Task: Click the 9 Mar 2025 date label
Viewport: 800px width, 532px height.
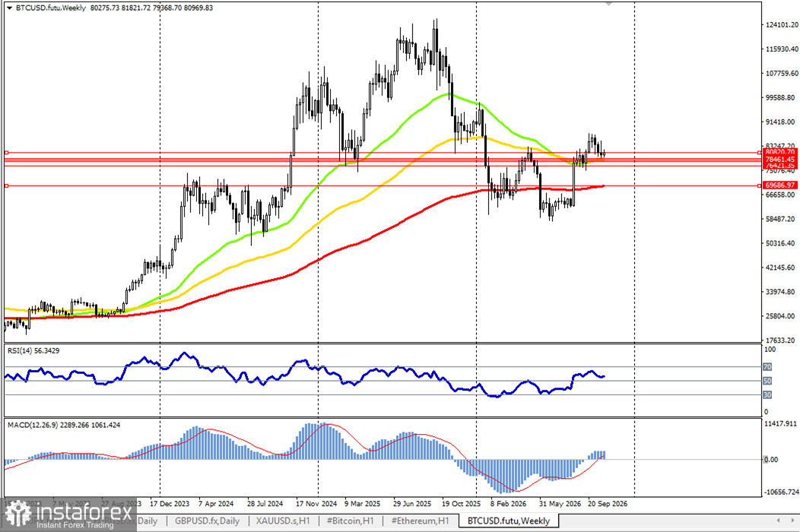Action: tap(362, 503)
